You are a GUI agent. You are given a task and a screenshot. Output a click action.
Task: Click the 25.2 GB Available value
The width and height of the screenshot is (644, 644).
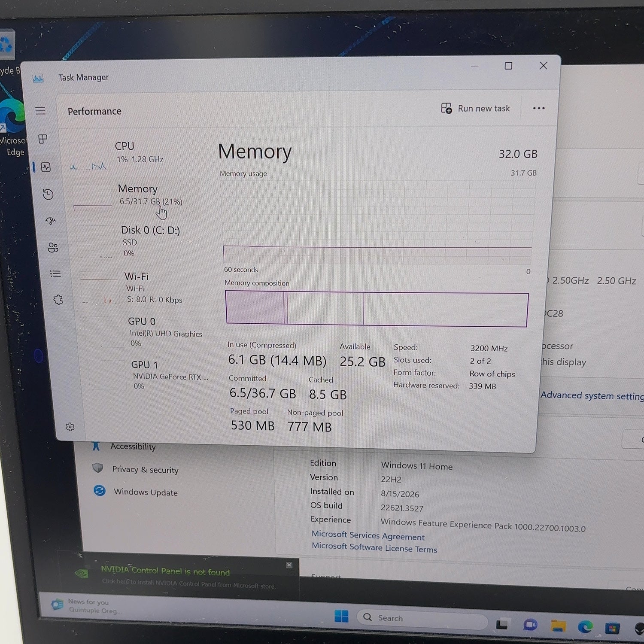coord(362,361)
